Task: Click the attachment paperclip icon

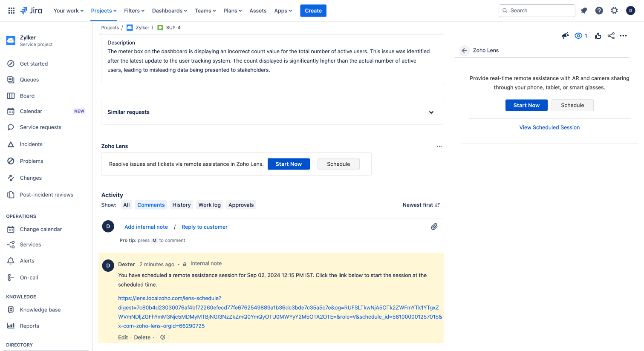Action: click(434, 227)
